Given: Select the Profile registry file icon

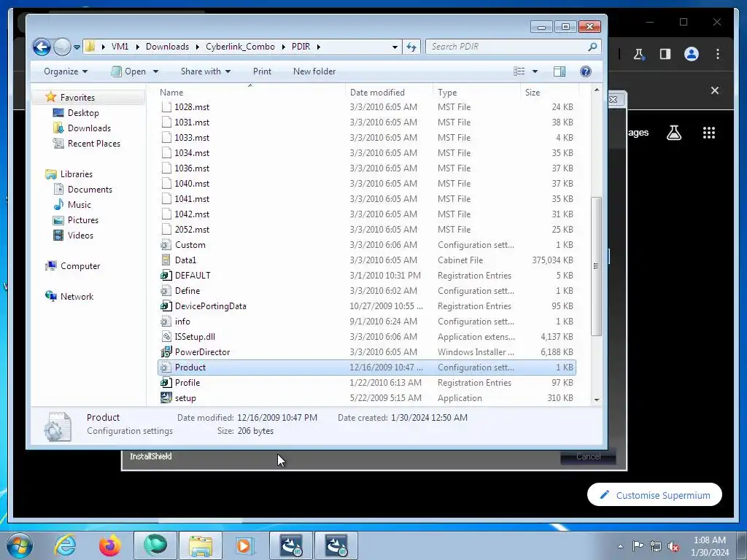Looking at the screenshot, I should tap(166, 382).
